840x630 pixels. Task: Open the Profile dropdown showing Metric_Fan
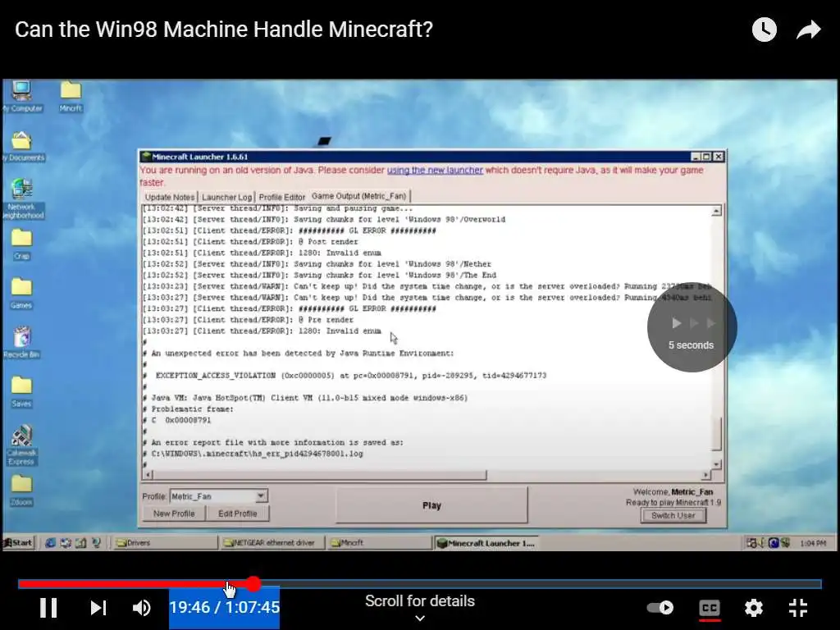(x=218, y=496)
